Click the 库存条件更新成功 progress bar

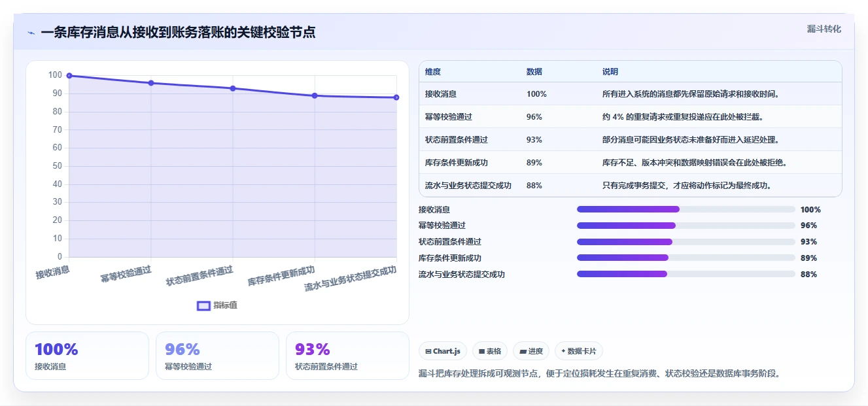[x=686, y=258]
